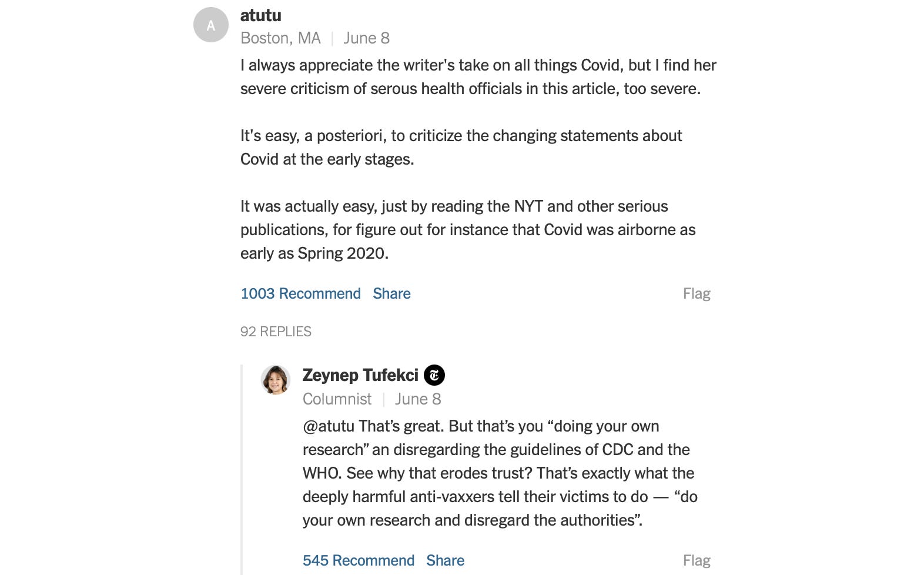Viewport: 924px width, 575px height.
Task: Recommend Tufekci's reply with 545 recommendations
Action: tap(358, 560)
